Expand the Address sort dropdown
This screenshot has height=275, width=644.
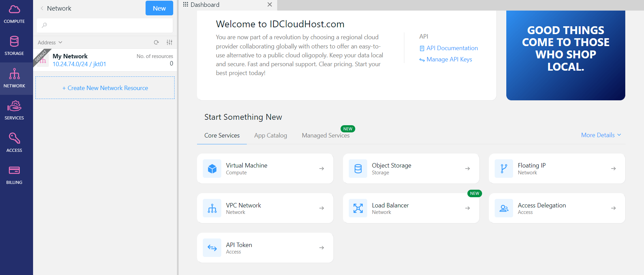pos(50,42)
